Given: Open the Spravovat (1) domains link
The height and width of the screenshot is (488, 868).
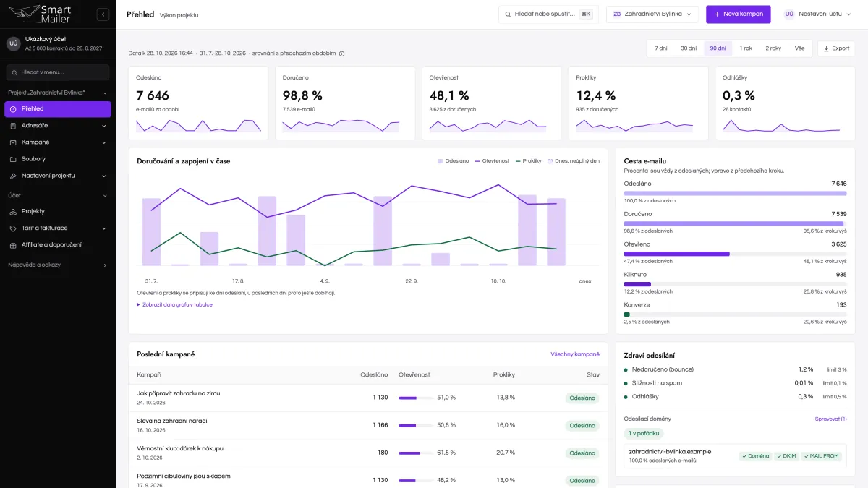Looking at the screenshot, I should [831, 419].
